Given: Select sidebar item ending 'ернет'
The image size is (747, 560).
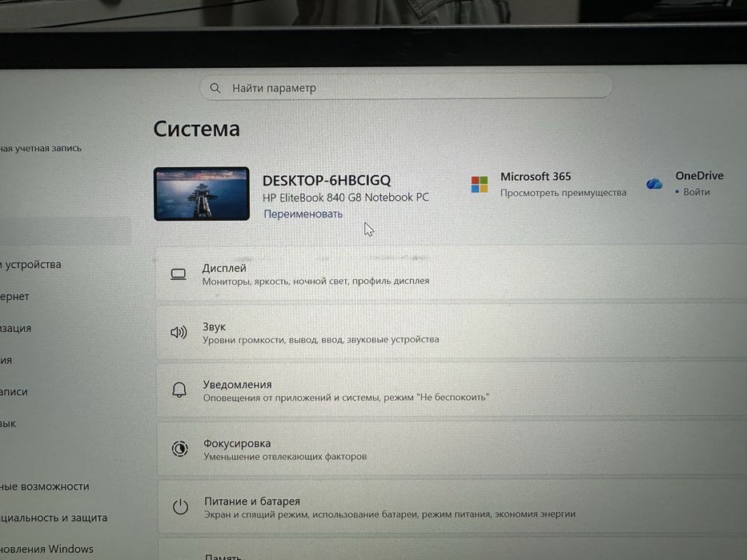Looking at the screenshot, I should pos(14,296).
